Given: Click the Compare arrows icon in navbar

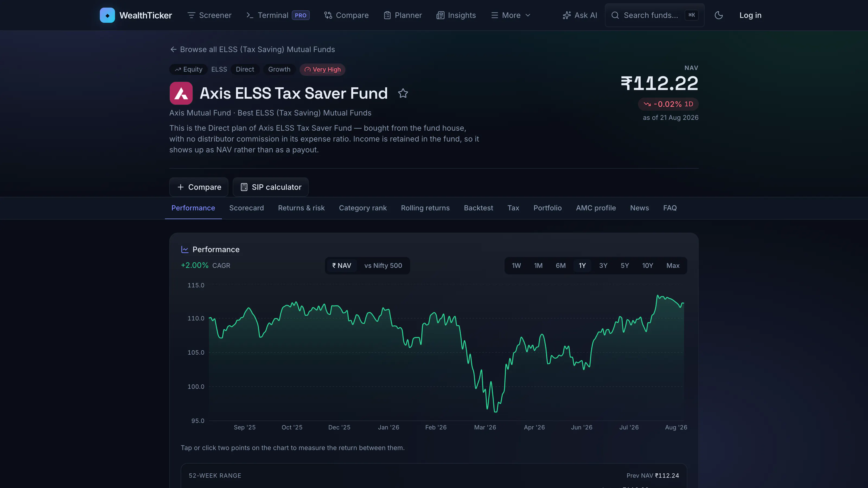Looking at the screenshot, I should tap(328, 15).
